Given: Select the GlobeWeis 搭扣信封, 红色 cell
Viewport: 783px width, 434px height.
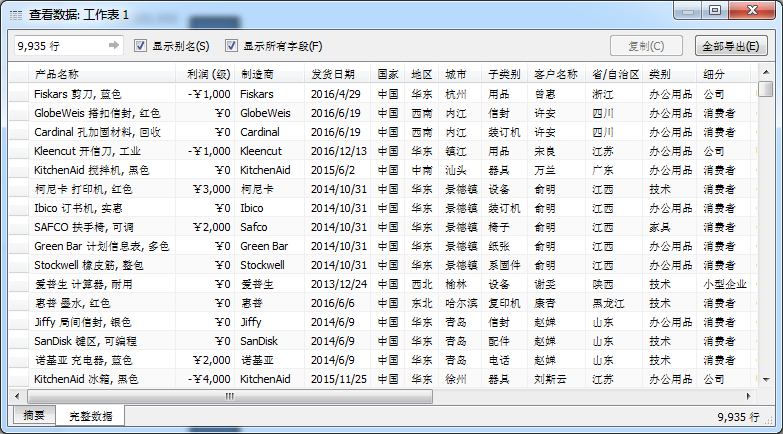Looking at the screenshot, I should pos(102,113).
